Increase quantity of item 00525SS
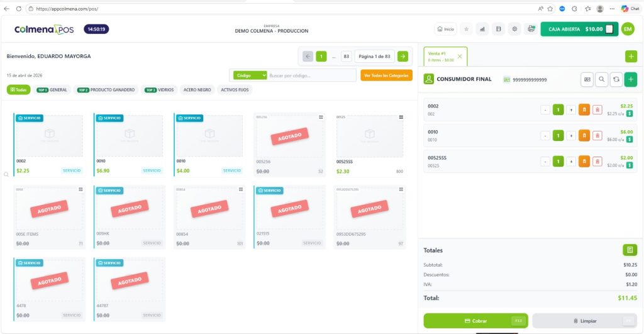644x334 pixels. (x=571, y=162)
